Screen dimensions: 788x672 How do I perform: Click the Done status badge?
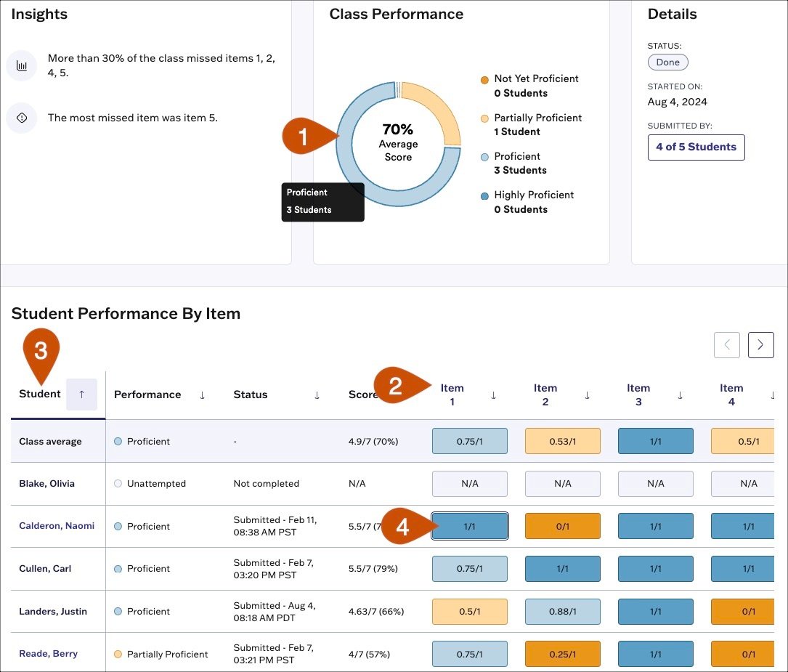667,62
